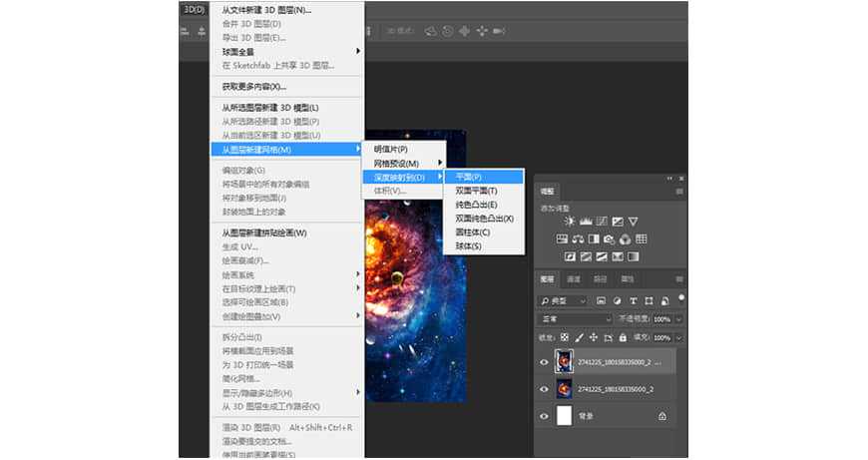Click 从文件新建 3D 图层(N)... menu entry
Screen dimensions: 868x460
tap(266, 10)
